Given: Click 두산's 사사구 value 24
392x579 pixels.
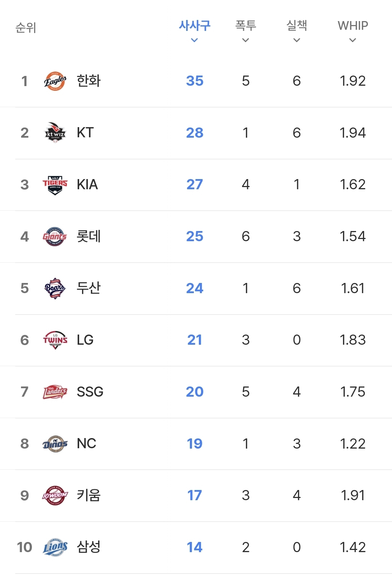Looking at the screenshot, I should 195,288.
